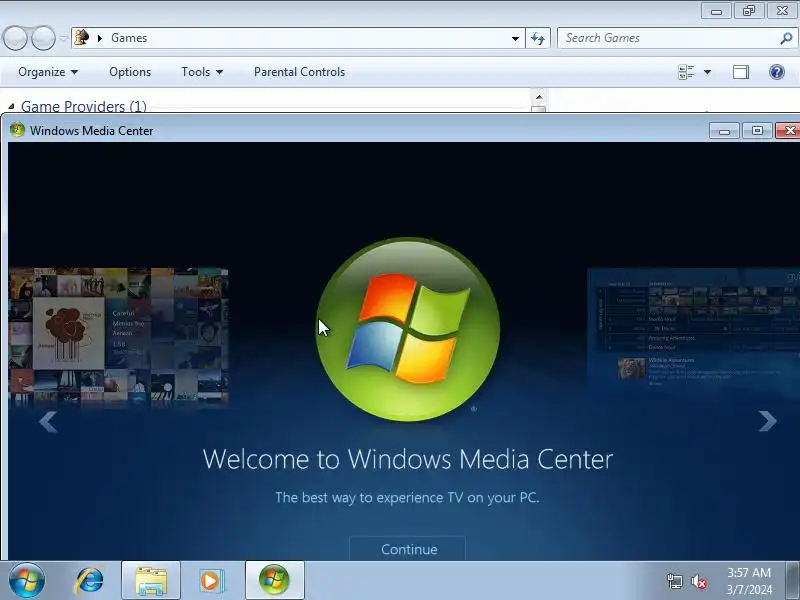Screen dimensions: 800x600
Task: Open Windows Media Player from taskbar
Action: click(x=211, y=581)
